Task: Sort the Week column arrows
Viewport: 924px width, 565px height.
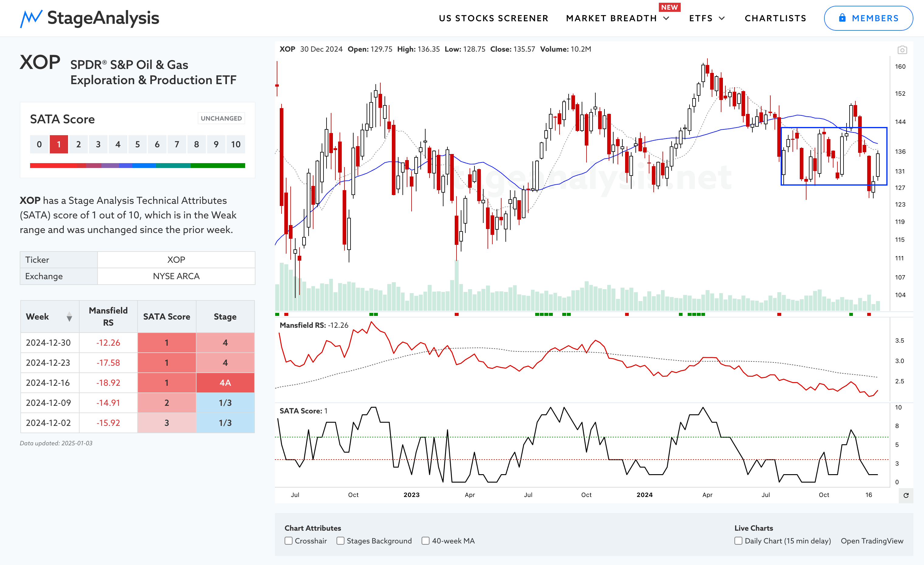Action: (x=69, y=317)
